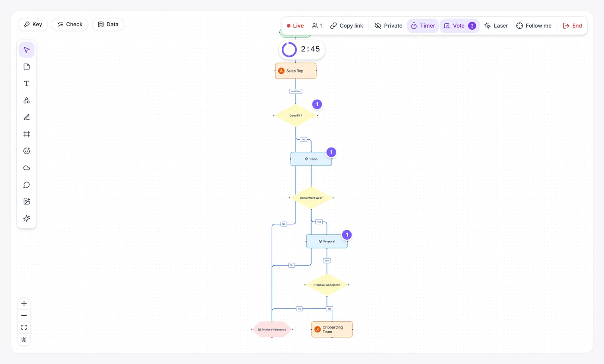Click the 'qualifies' connector label
Viewport: 604px width, 364px height.
click(296, 91)
